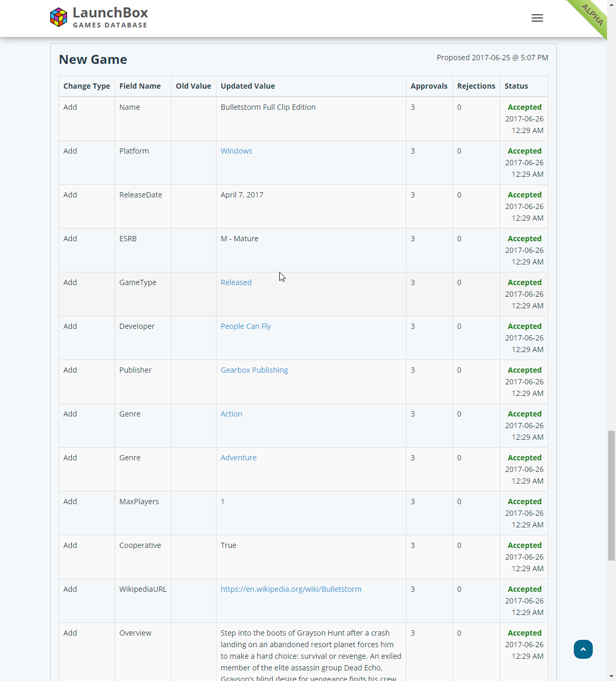Click the Accepted status in the Overview row
This screenshot has height=681, width=616.
coord(525,633)
